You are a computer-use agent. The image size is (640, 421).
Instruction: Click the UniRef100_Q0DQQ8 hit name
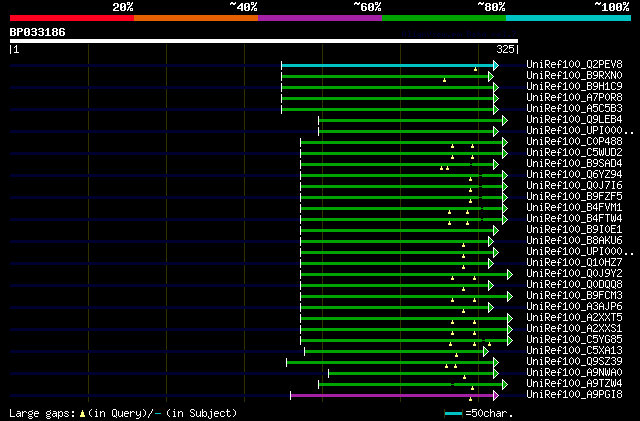pos(574,285)
